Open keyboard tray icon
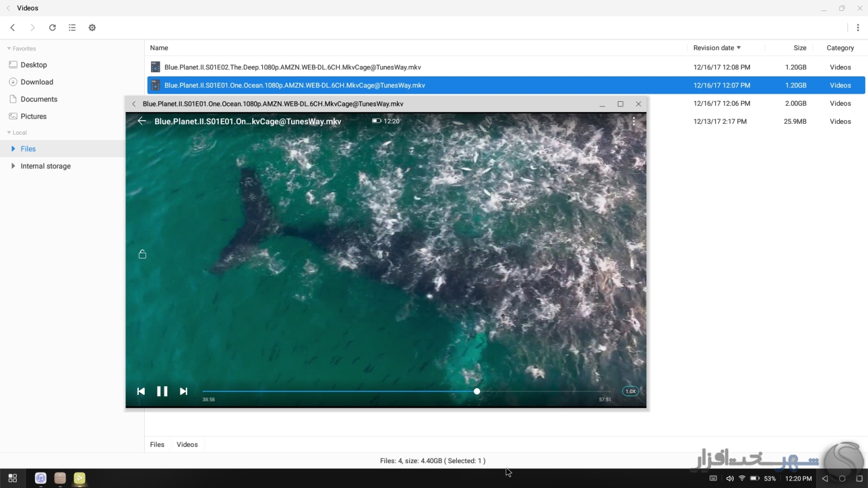The width and height of the screenshot is (868, 488). [x=713, y=478]
